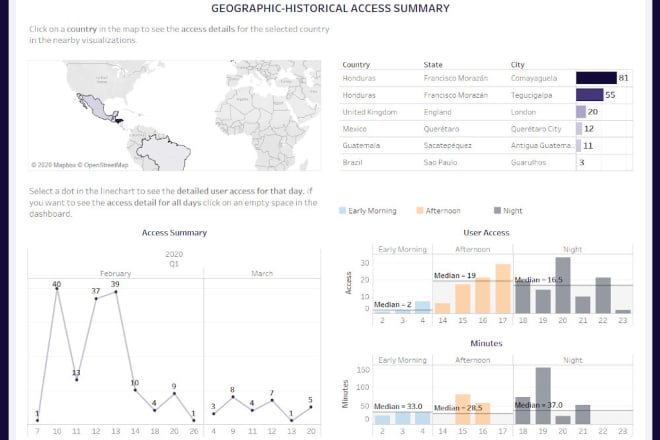Click the 'Brazil' country cell
Viewport: 660px width, 440px height.
(x=352, y=163)
